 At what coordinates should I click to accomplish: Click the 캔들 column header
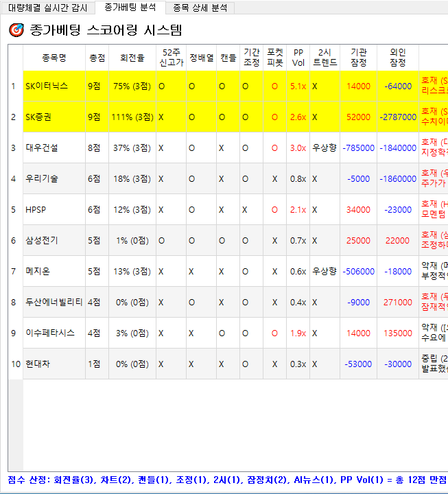(228, 58)
